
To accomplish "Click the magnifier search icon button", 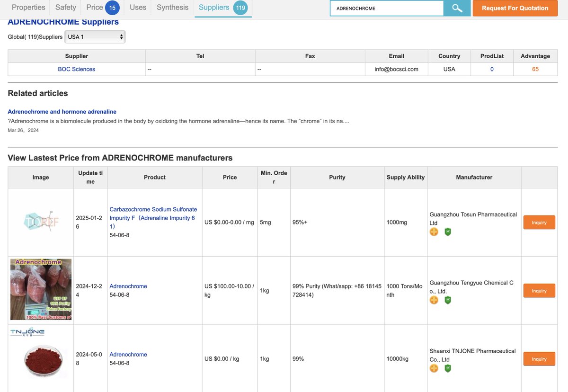I will coord(457,8).
